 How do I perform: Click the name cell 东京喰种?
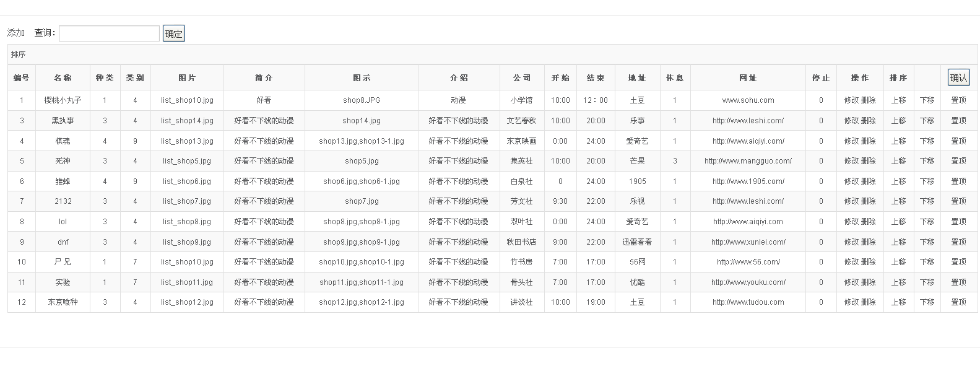[x=63, y=302]
